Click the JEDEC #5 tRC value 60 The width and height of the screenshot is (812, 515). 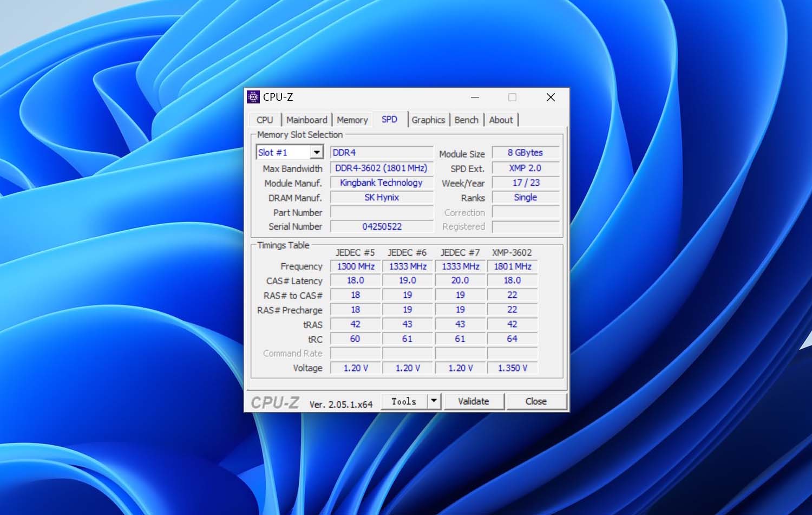pyautogui.click(x=356, y=339)
